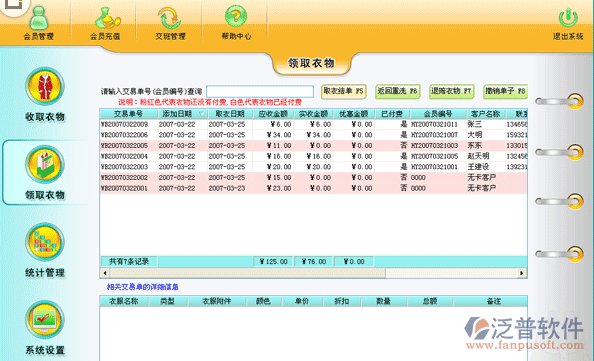Screen dimensions: 594x361
Task: Select the 统计管理 statistics sidebar icon
Action: (x=45, y=242)
